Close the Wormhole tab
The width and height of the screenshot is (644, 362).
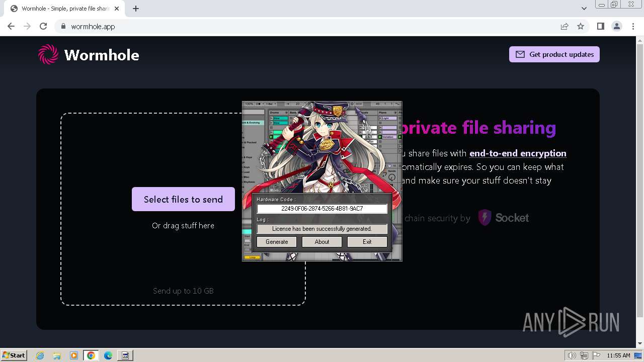point(117,9)
